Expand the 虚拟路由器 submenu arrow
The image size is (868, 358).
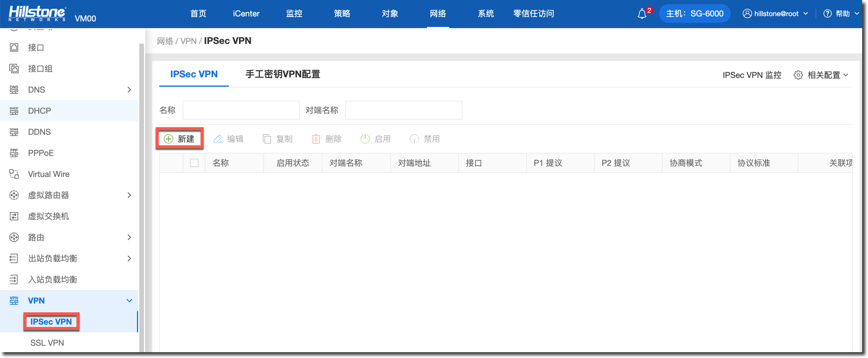[129, 195]
